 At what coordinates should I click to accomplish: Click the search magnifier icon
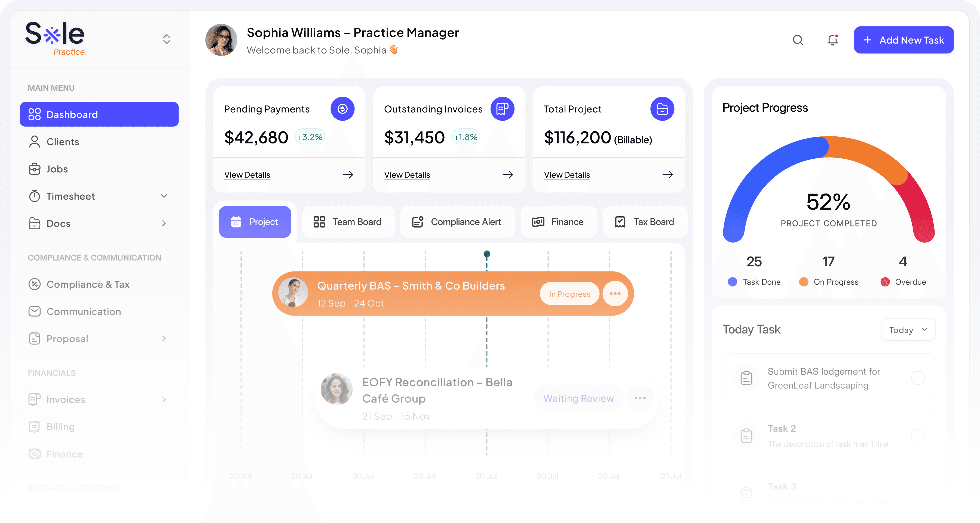click(x=798, y=40)
